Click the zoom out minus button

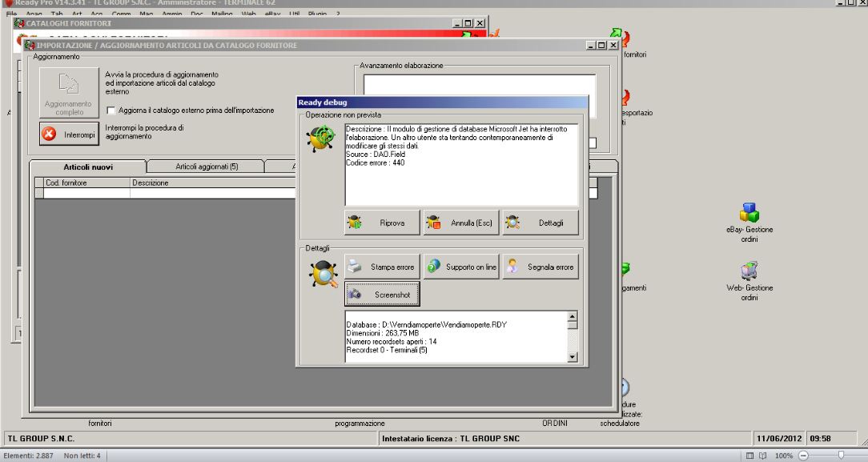(x=803, y=456)
